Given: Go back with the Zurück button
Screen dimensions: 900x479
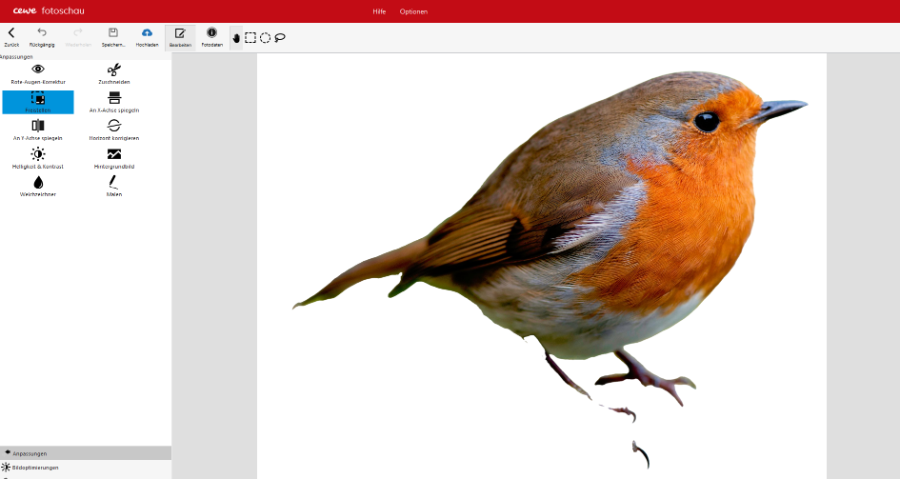Looking at the screenshot, I should click(11, 37).
